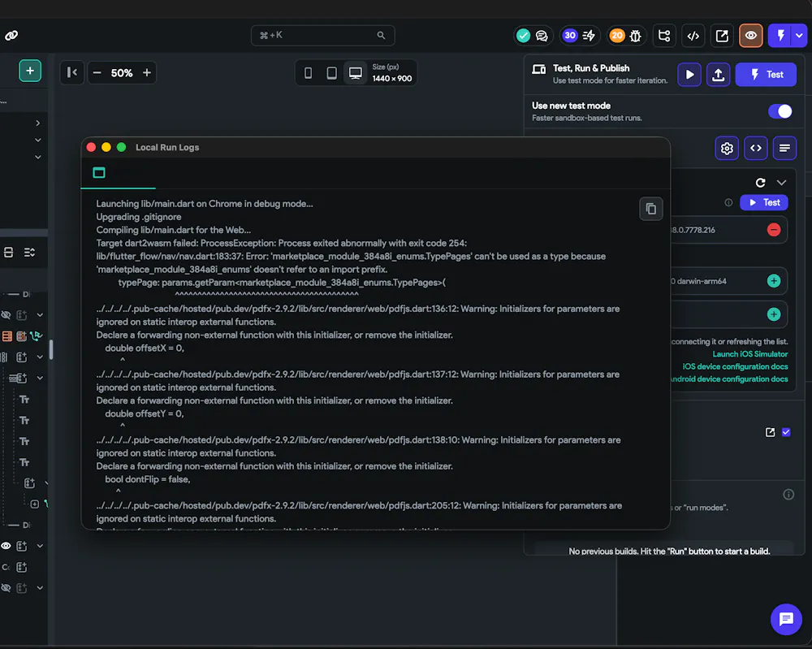Image resolution: width=812 pixels, height=649 pixels.
Task: Click the widget tree vertical scrollbar thumb
Action: pos(50,349)
